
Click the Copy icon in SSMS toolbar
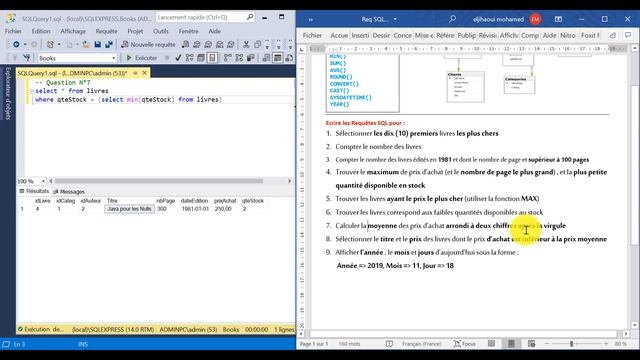[258, 44]
